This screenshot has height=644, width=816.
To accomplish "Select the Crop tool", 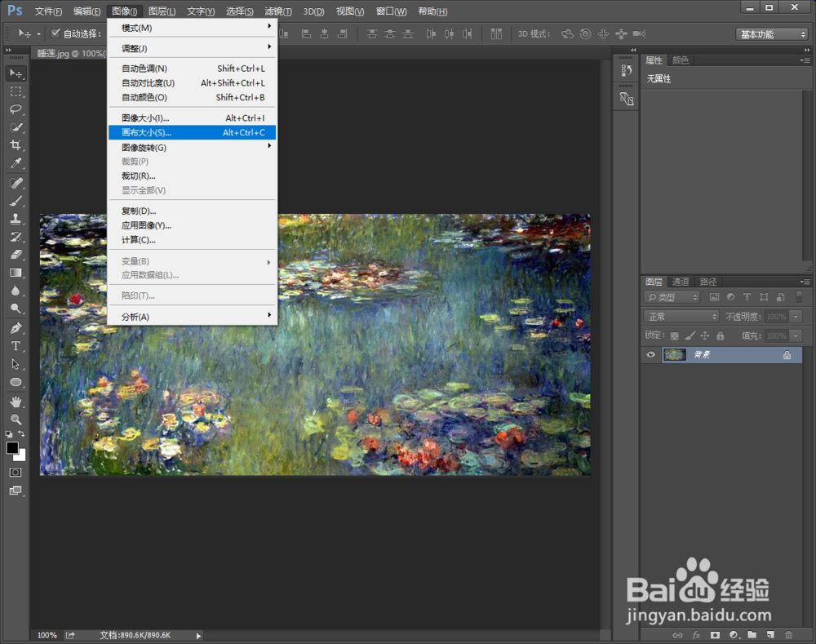I will [x=16, y=144].
